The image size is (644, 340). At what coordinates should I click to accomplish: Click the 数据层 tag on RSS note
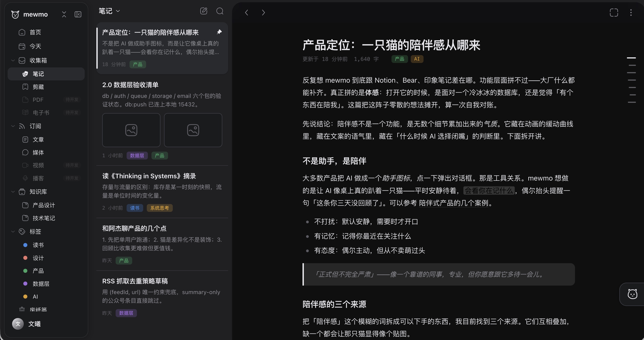(126, 313)
